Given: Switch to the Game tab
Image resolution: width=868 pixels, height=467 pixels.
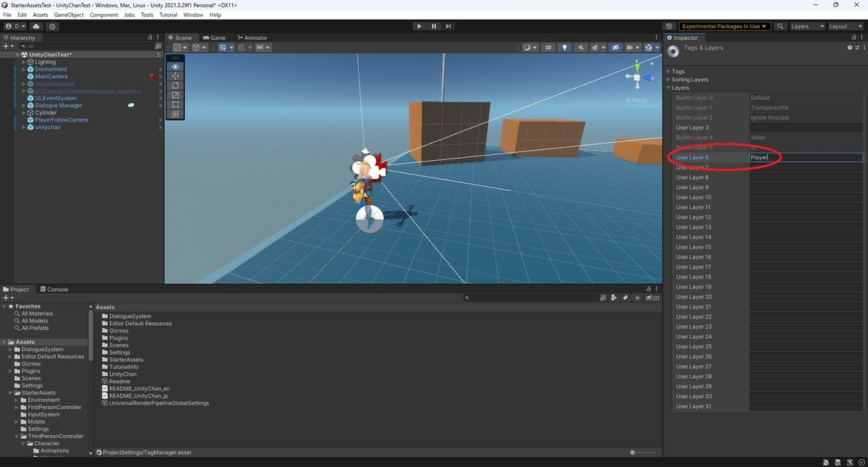Looking at the screenshot, I should 214,38.
